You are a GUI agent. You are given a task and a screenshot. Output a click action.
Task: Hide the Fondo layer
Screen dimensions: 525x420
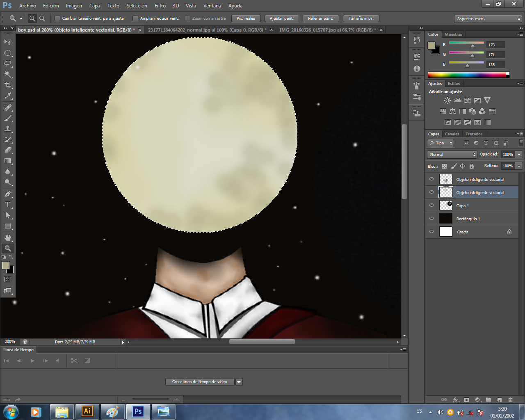431,232
